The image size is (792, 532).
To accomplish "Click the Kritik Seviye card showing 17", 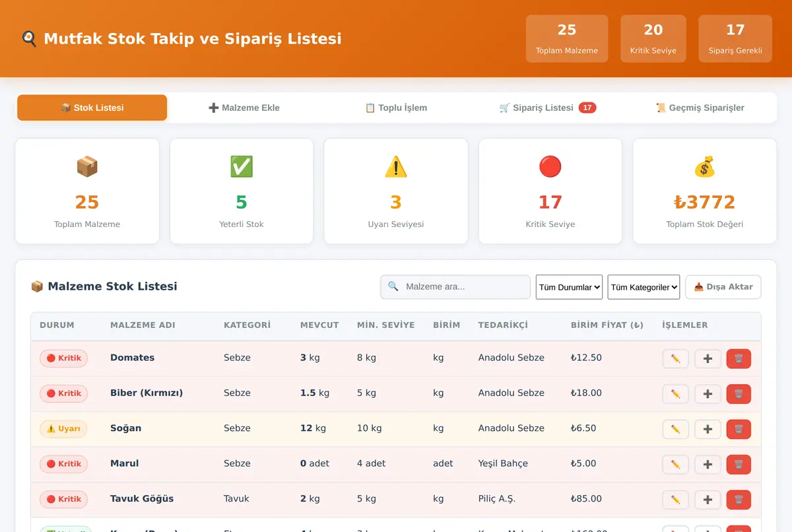I will point(550,191).
